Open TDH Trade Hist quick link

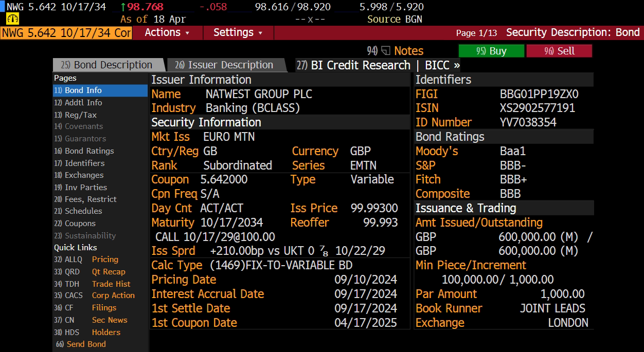92,284
